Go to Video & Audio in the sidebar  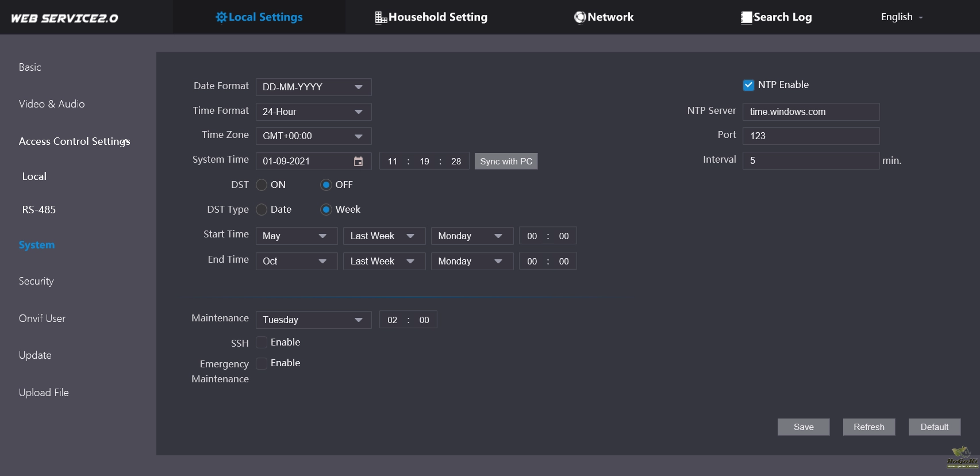[52, 104]
